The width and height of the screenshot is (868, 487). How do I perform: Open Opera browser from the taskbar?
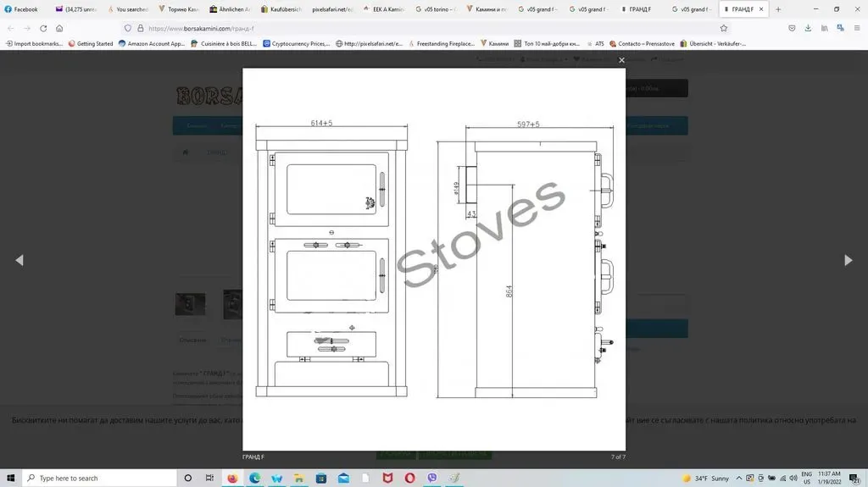coord(409,478)
